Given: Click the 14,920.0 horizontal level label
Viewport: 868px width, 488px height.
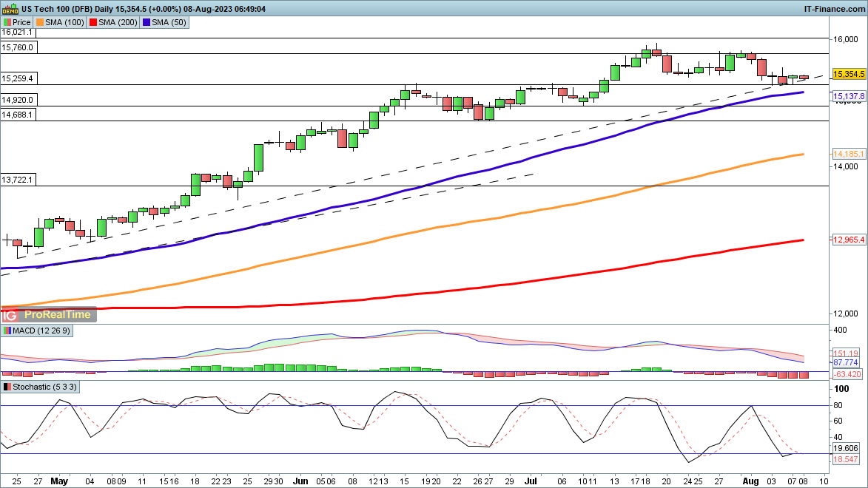Looking at the screenshot, I should (18, 100).
